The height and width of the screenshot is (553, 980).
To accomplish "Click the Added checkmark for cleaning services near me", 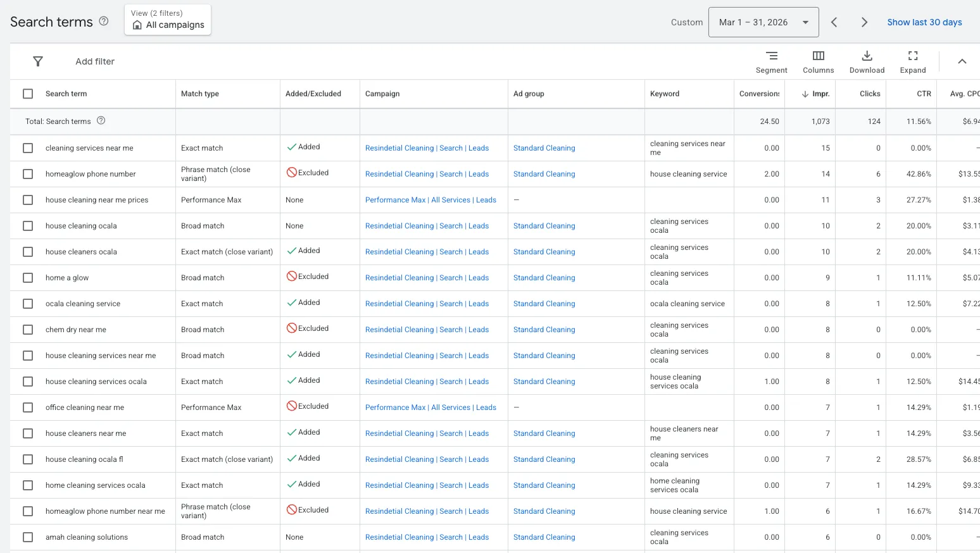I will click(292, 147).
